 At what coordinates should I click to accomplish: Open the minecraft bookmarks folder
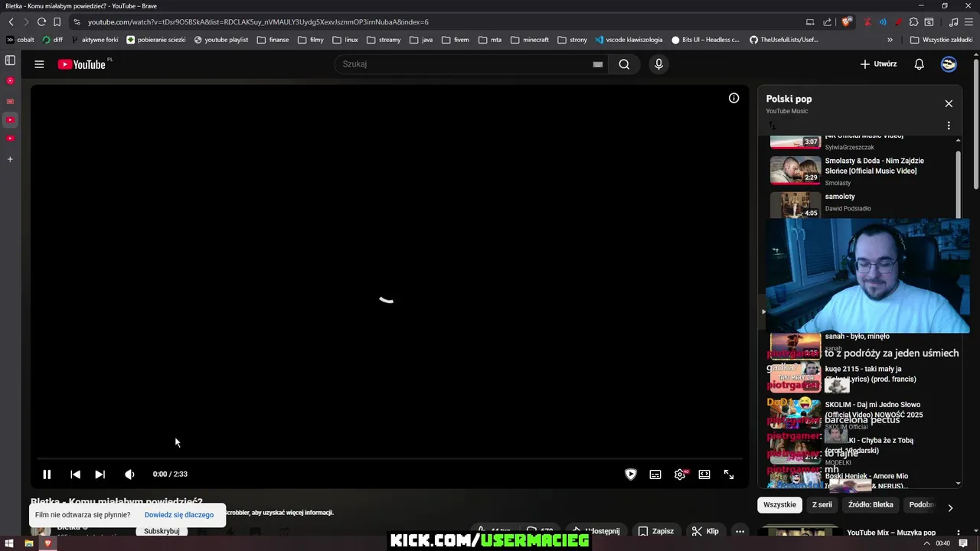pos(529,40)
